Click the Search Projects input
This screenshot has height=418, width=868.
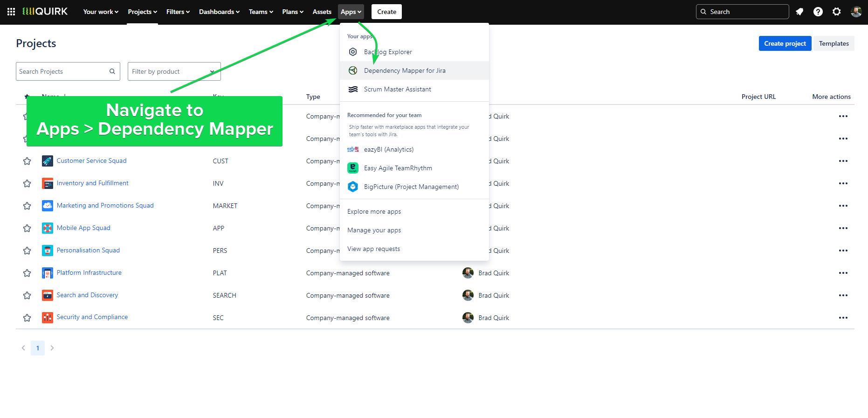[x=68, y=71]
